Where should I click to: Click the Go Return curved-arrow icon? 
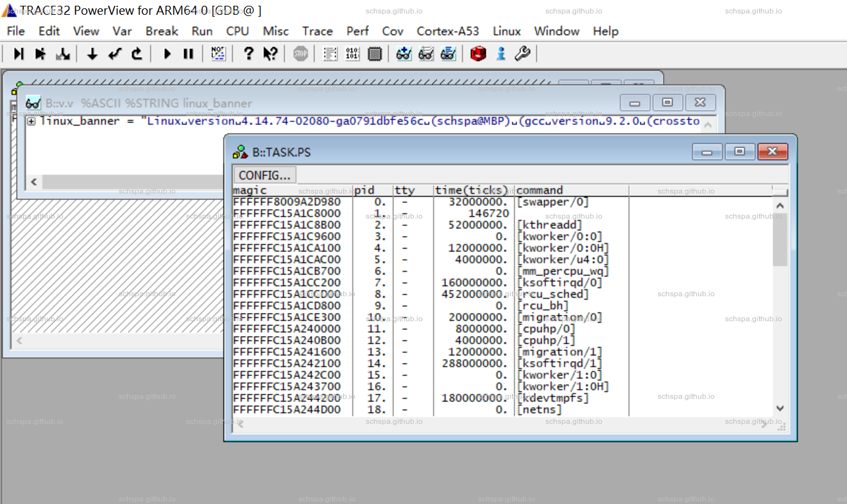click(114, 54)
